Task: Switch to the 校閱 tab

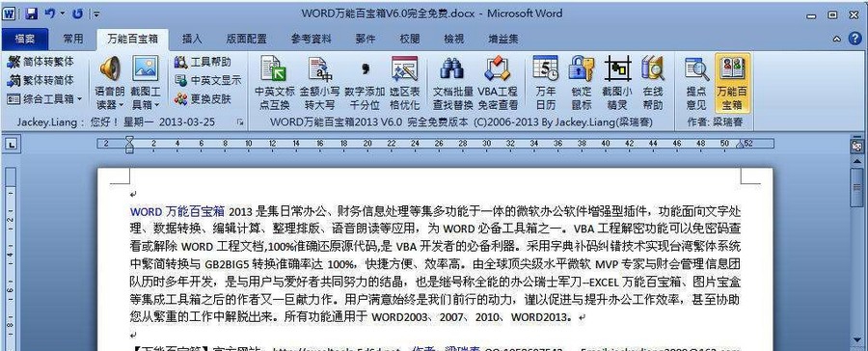Action: 410,39
